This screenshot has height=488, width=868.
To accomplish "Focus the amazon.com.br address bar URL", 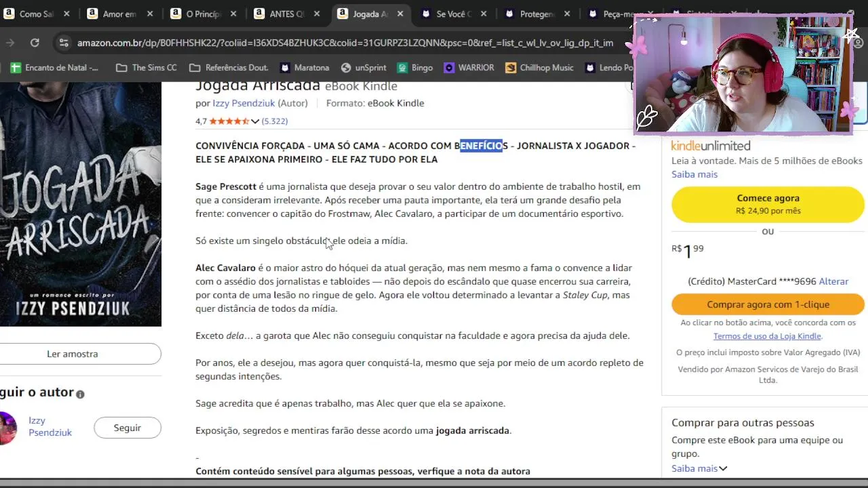I will click(344, 43).
